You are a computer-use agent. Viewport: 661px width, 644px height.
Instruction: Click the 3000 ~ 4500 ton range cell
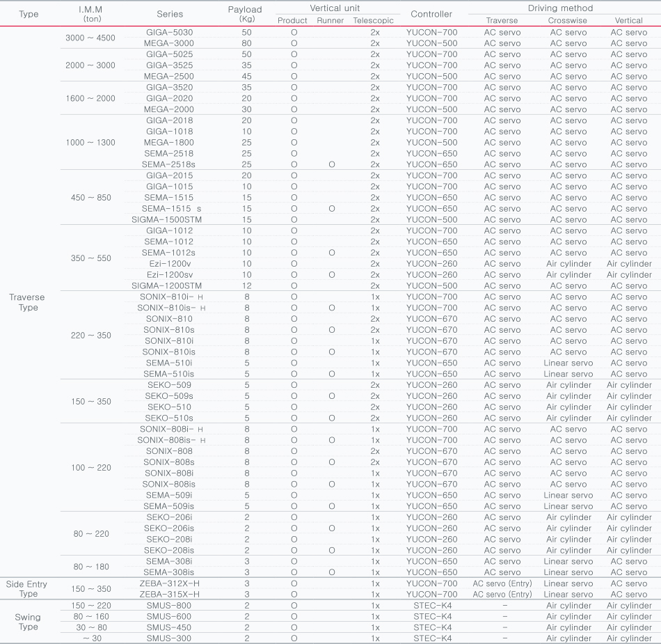(90, 38)
